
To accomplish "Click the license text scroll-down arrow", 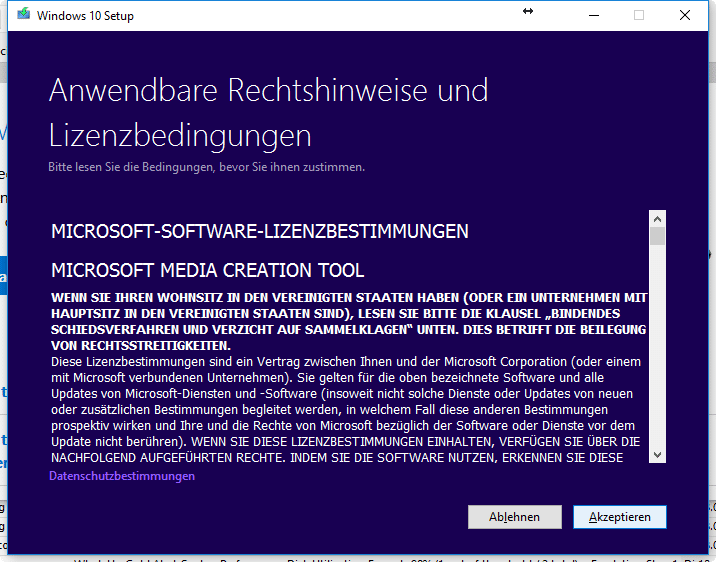I will coord(658,455).
